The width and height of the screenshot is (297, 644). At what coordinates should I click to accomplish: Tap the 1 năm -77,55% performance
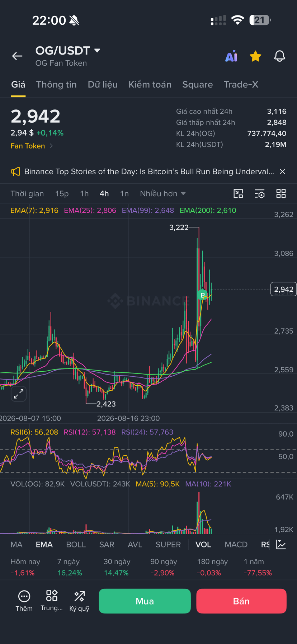coord(258,567)
